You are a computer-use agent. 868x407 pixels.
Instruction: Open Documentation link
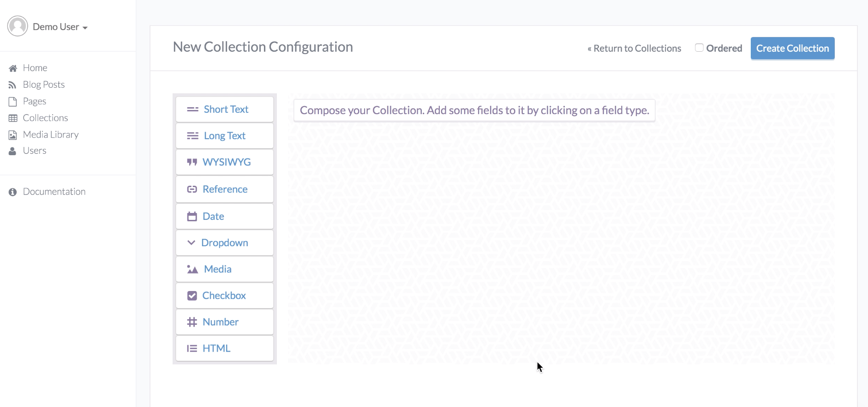click(54, 192)
